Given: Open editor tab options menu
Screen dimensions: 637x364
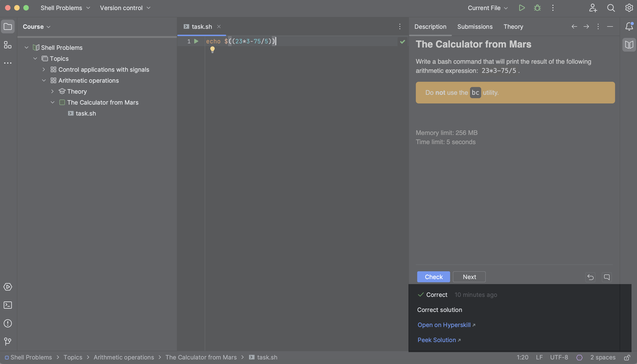Looking at the screenshot, I should coord(400,26).
